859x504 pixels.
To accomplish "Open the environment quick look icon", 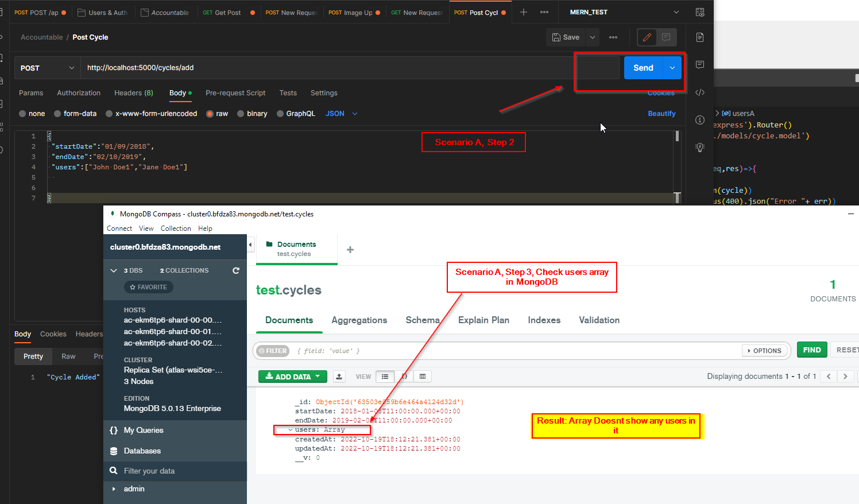I will [x=700, y=12].
